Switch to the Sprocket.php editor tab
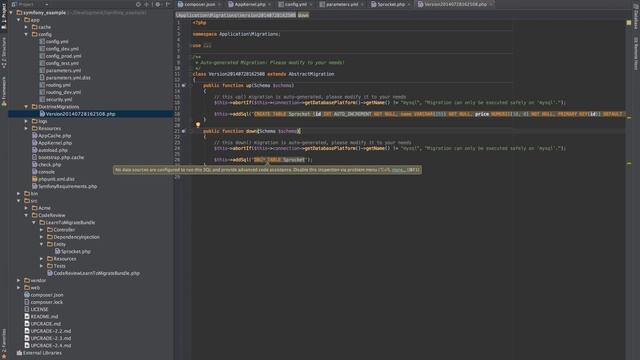This screenshot has height=360, width=640. coord(391,4)
